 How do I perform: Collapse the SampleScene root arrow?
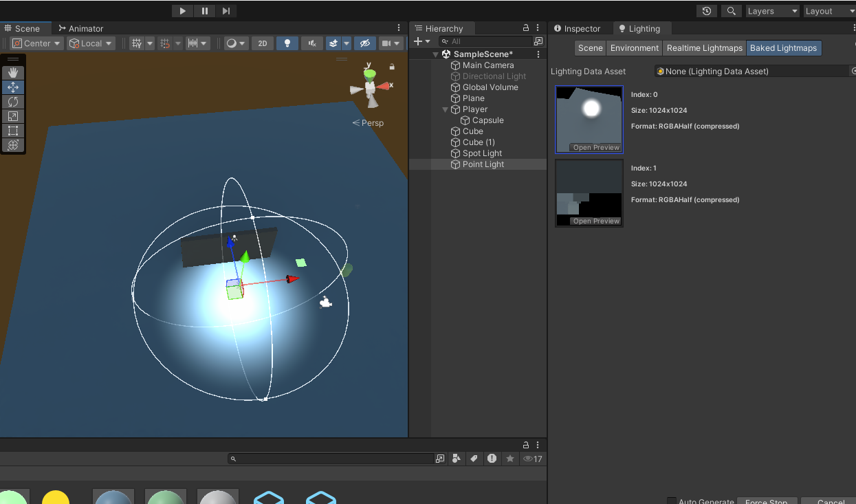click(x=435, y=54)
